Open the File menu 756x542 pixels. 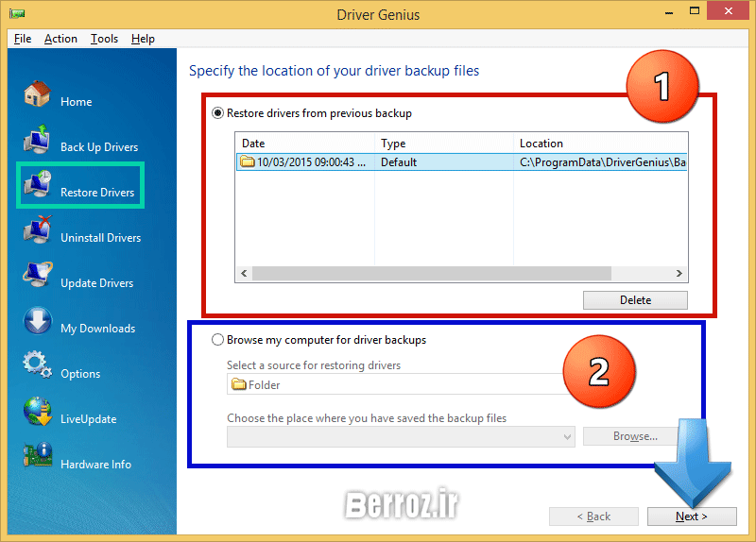pyautogui.click(x=23, y=39)
